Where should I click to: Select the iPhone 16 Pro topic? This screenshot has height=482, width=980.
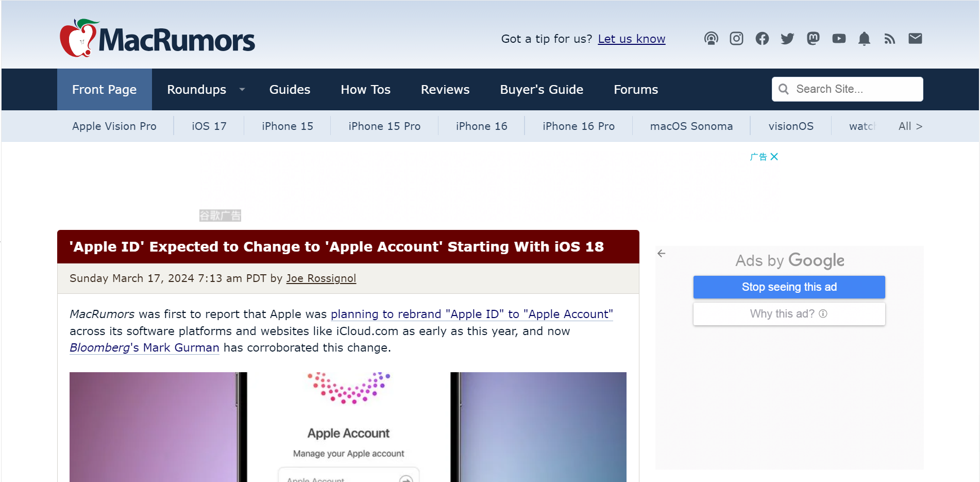click(x=578, y=126)
